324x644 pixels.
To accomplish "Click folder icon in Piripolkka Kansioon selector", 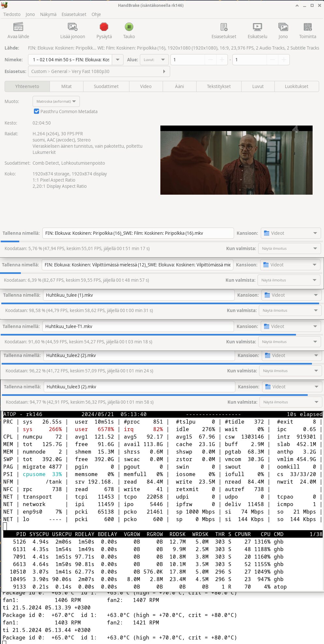I will [267, 233].
